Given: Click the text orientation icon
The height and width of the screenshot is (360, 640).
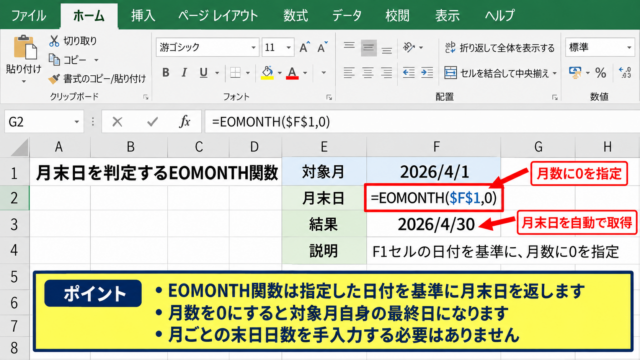Looking at the screenshot, I should [409, 47].
